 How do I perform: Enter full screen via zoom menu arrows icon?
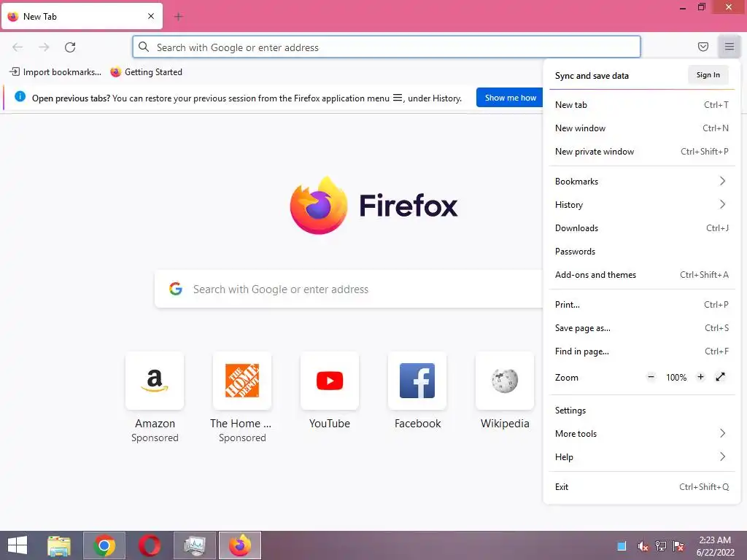720,377
